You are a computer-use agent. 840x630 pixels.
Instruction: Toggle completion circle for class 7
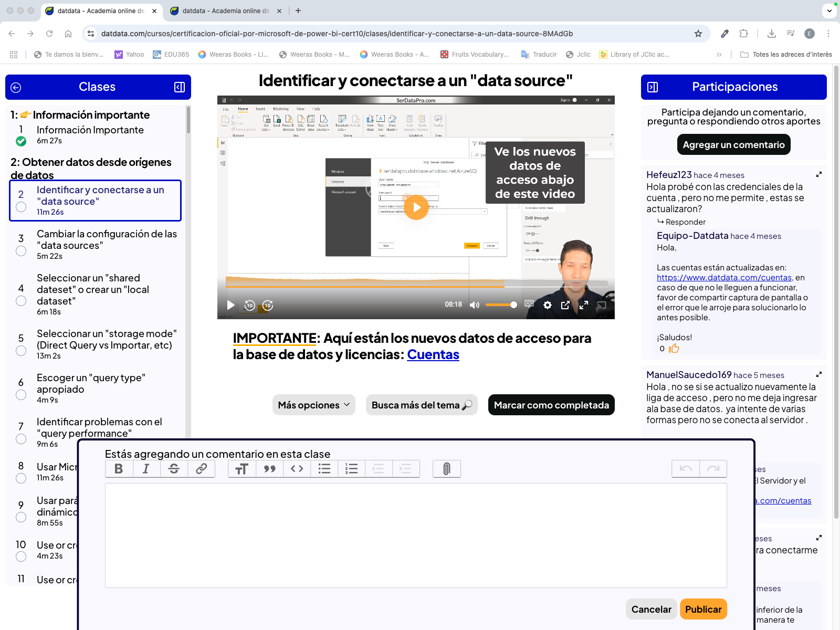(21, 439)
